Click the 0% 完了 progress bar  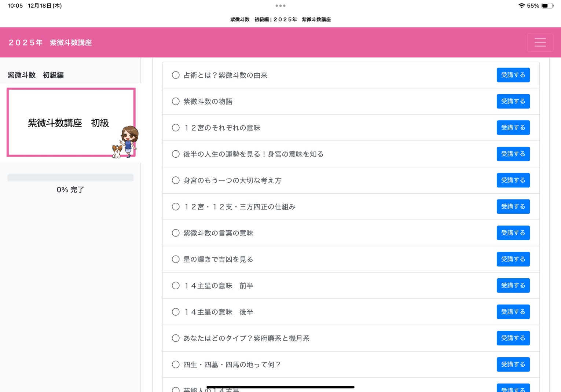tap(70, 178)
